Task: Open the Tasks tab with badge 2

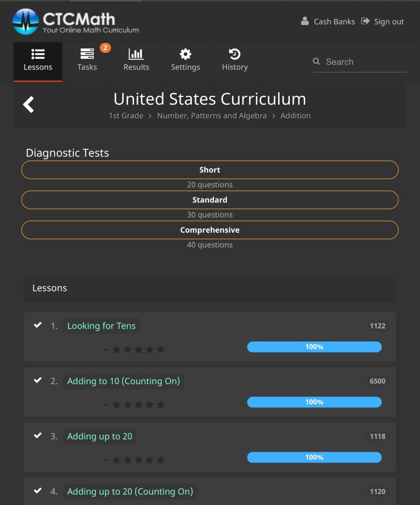Action: (x=87, y=61)
